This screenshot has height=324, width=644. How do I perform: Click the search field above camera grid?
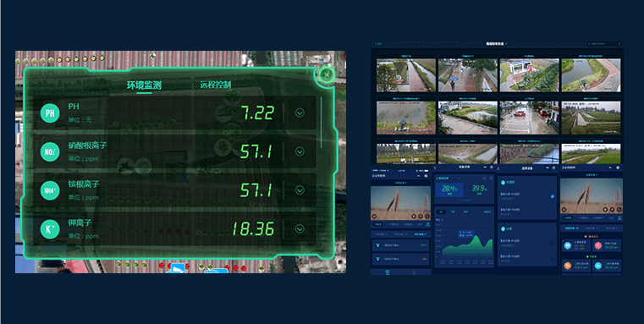pyautogui.click(x=603, y=43)
